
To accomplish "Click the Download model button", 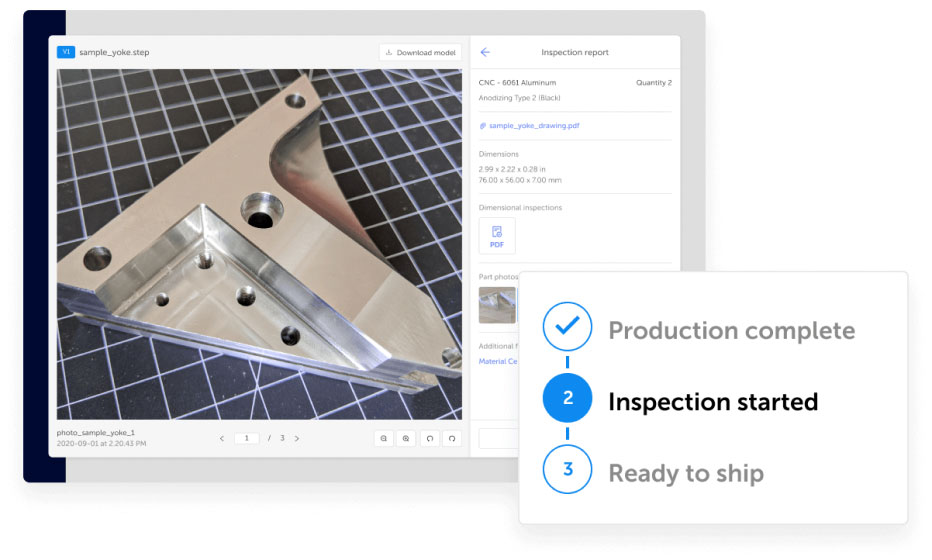I will (420, 52).
